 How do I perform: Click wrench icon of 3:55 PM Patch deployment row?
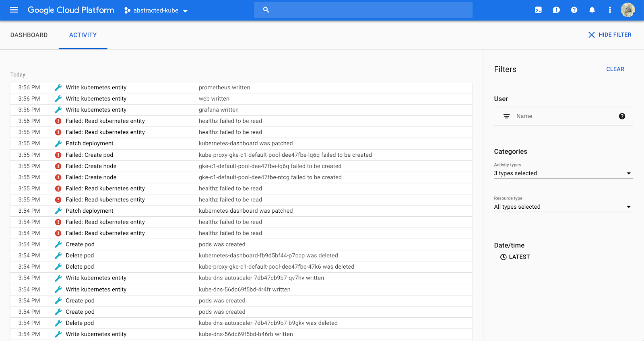coord(58,144)
